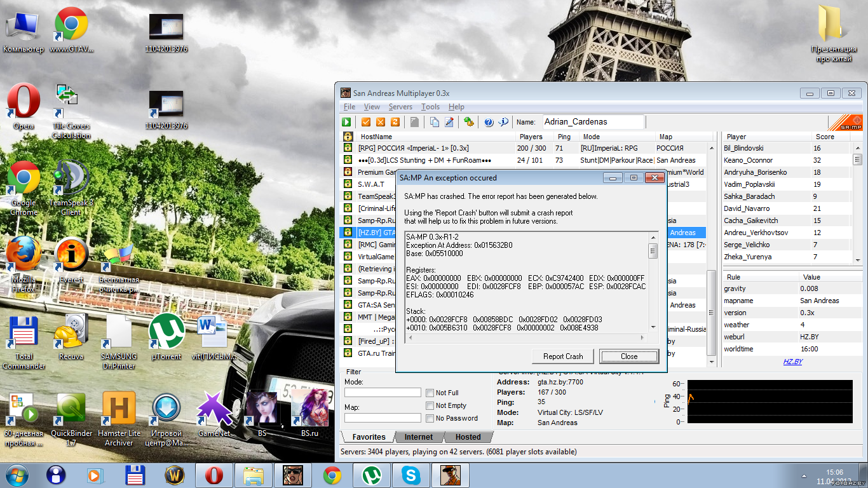Screen dimensions: 868x488
Task: Open the Hamster Lite Archiver desktop icon
Action: click(119, 419)
